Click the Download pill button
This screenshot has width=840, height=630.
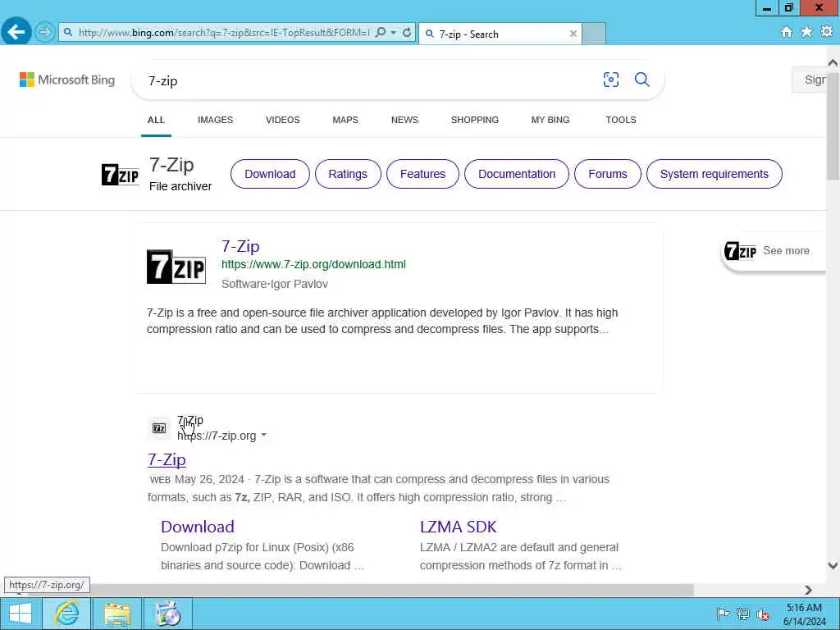[x=270, y=174]
